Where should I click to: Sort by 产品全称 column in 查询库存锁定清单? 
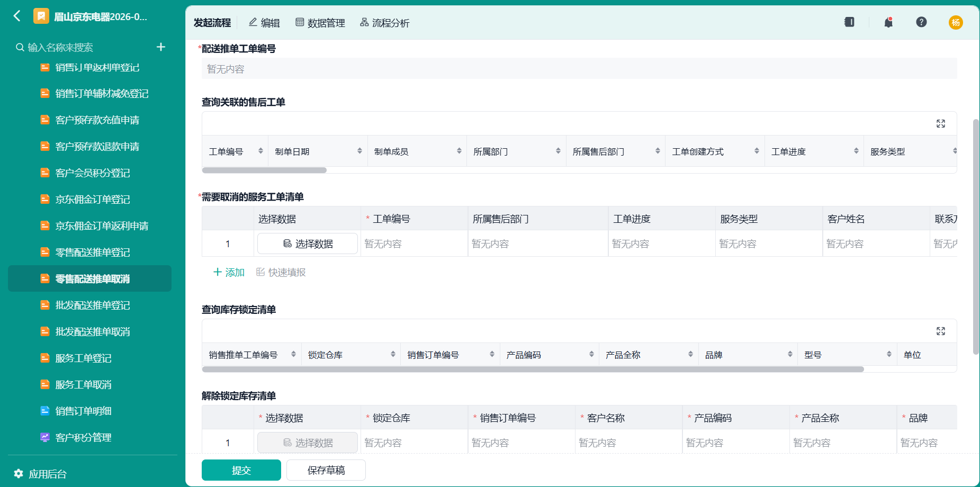click(690, 354)
